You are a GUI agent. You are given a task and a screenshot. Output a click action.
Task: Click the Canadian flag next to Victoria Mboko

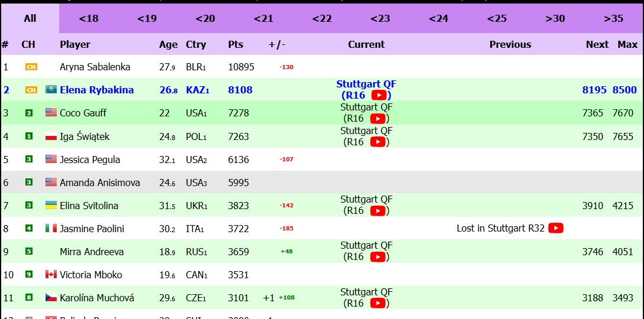[51, 275]
